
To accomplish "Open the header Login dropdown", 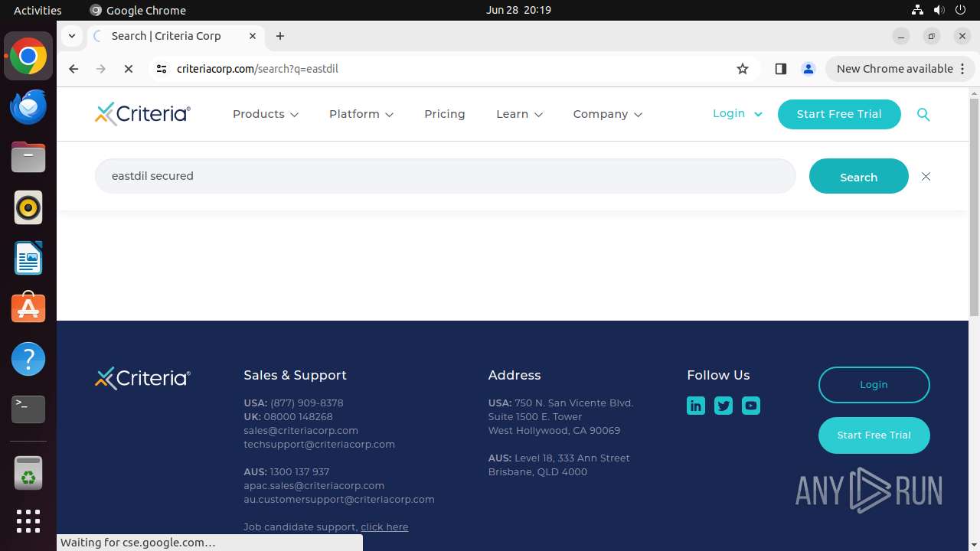I will [737, 113].
